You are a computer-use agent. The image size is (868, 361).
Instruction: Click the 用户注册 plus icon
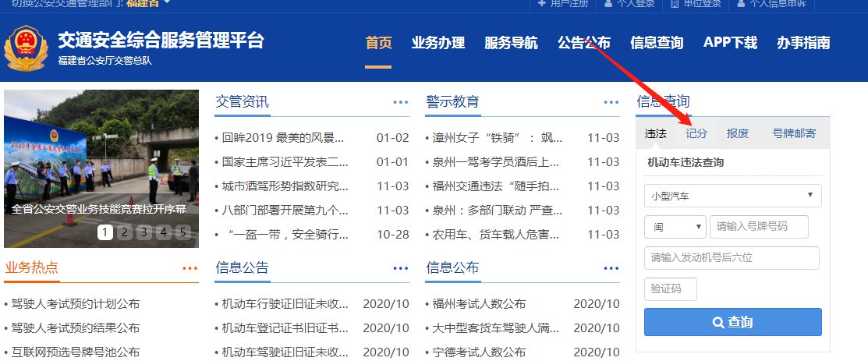click(x=541, y=3)
